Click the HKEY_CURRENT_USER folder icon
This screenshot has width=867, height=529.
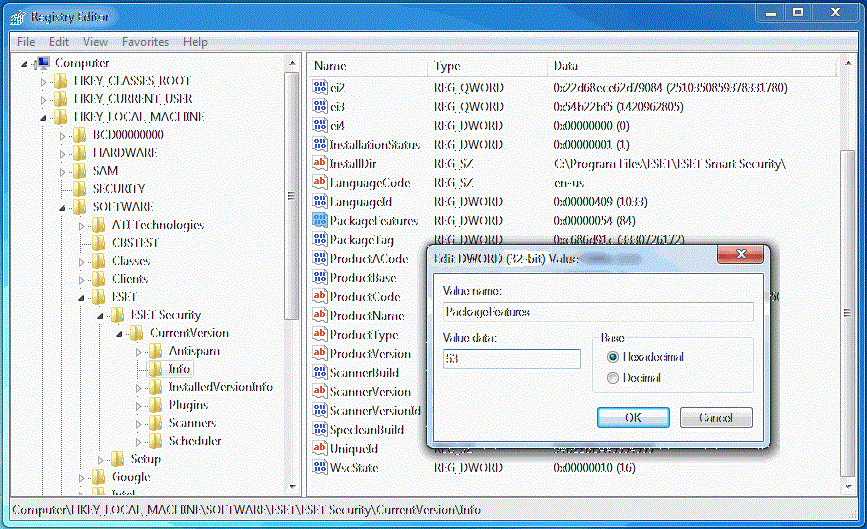click(x=61, y=99)
